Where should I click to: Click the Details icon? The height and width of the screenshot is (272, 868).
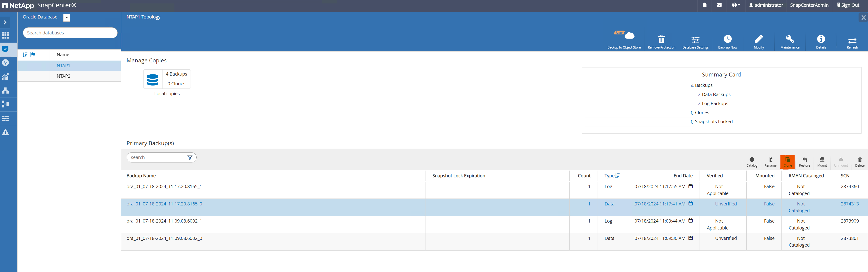click(x=821, y=39)
